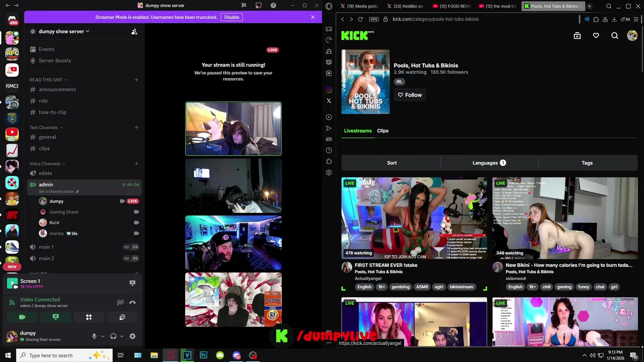644x362 pixels.
Task: Deafen Discord headphones
Action: pyautogui.click(x=113, y=336)
